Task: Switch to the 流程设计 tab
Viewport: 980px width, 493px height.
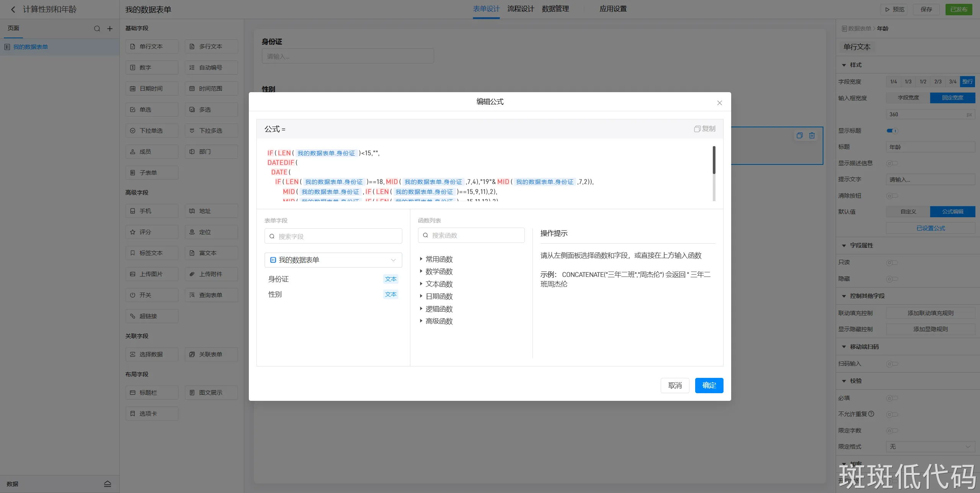Action: point(520,9)
